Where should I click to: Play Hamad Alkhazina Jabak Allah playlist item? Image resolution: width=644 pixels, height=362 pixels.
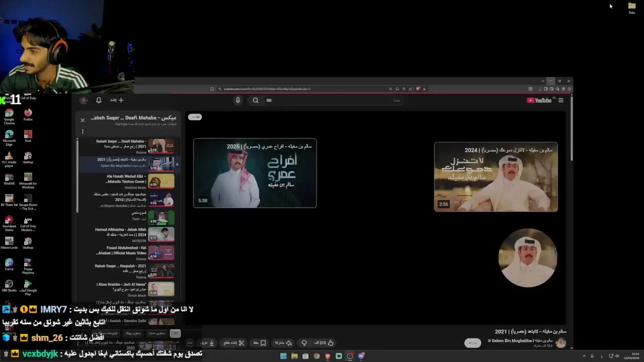pos(128,234)
